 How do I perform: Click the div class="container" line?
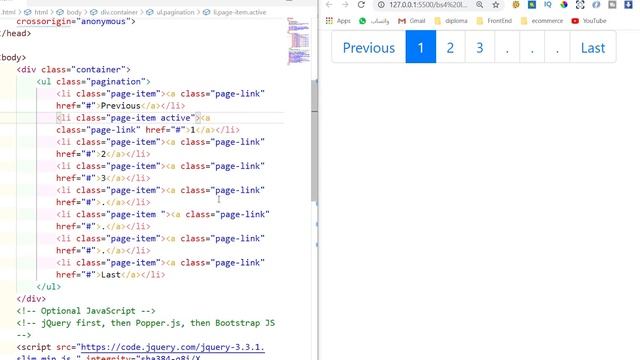point(73,69)
